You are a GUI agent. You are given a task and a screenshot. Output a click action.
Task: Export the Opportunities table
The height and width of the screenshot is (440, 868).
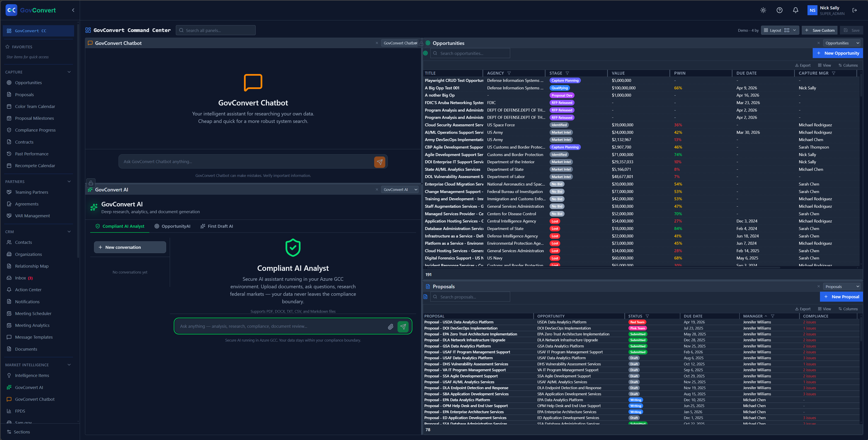[803, 65]
